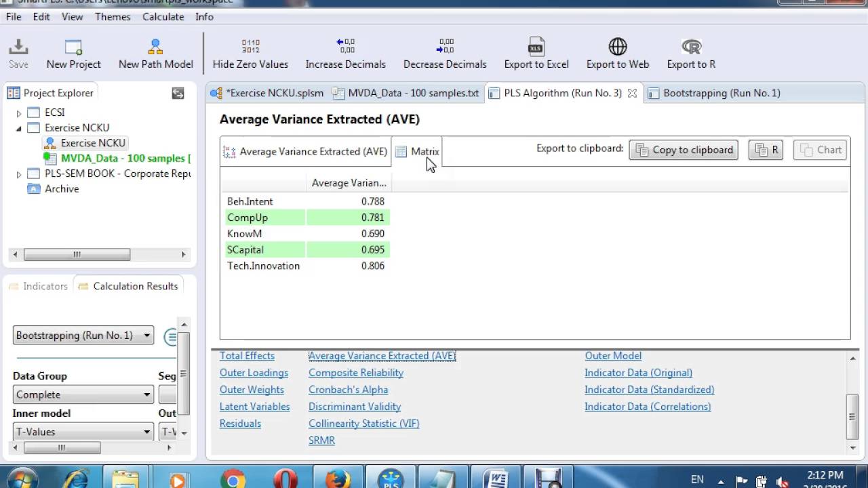Open the Themes menu

pos(113,17)
